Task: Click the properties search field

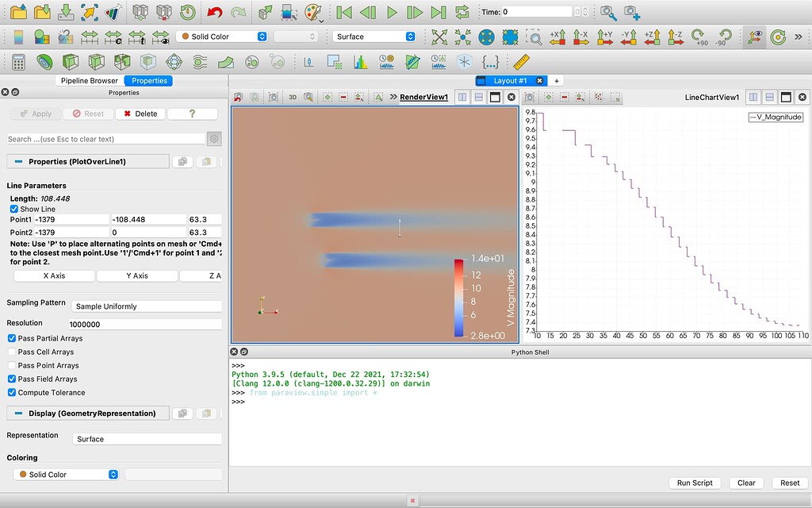Action: pyautogui.click(x=106, y=139)
